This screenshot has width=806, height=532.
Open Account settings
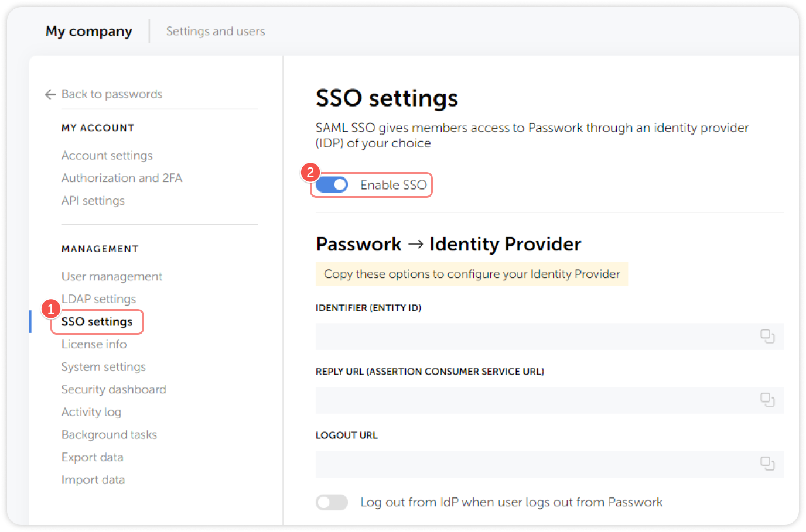pyautogui.click(x=107, y=155)
